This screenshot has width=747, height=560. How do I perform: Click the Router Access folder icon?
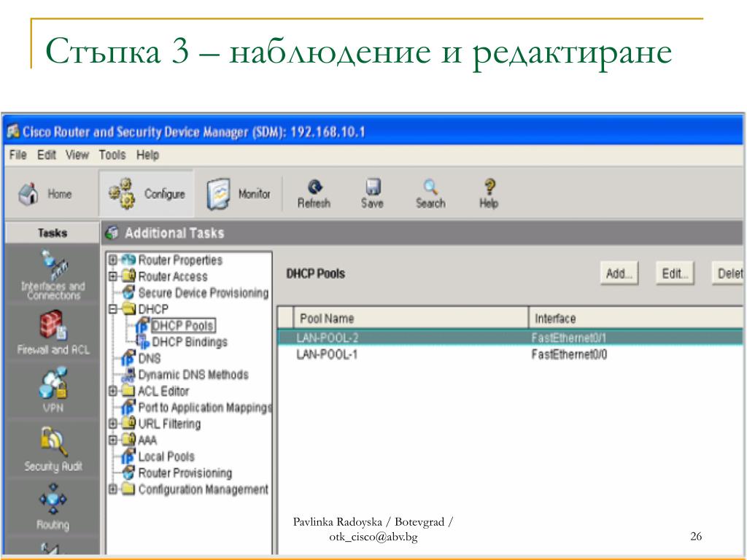pos(128,276)
